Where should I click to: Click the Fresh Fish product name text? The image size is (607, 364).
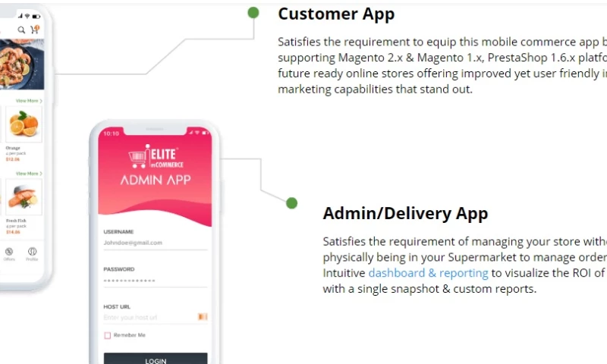(x=16, y=221)
